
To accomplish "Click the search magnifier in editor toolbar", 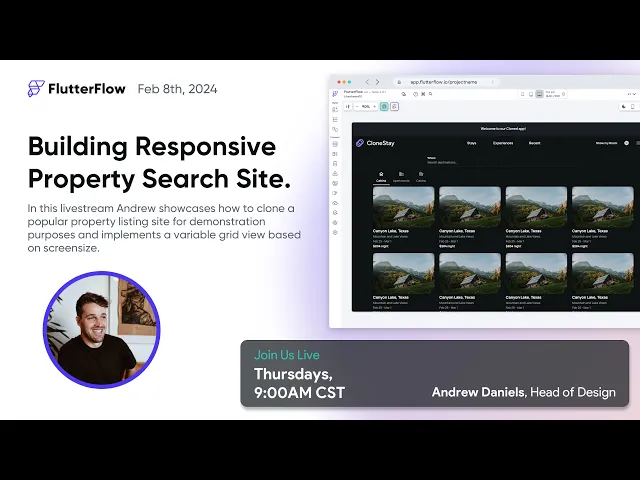I will click(431, 94).
